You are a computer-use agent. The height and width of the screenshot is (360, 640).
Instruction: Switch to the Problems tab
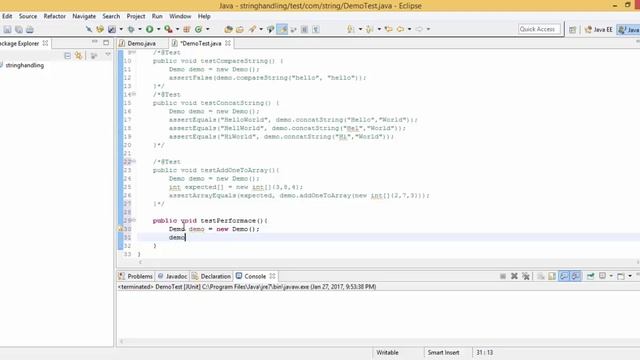click(136, 276)
